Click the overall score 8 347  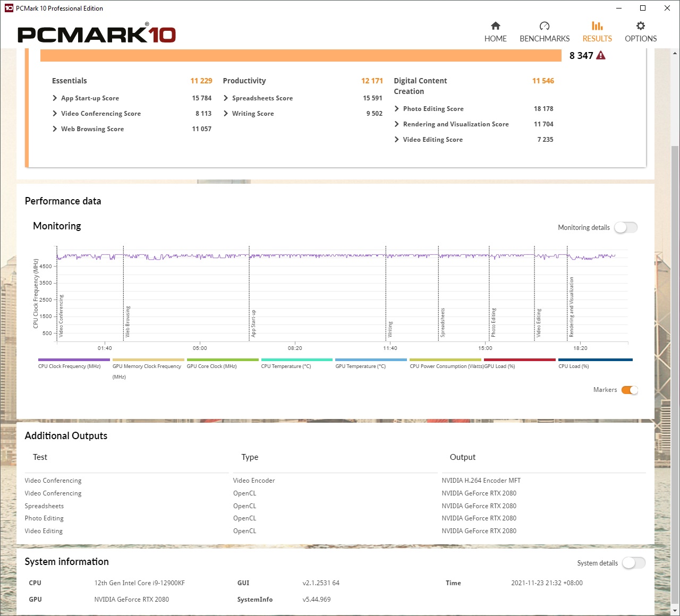[x=581, y=55]
